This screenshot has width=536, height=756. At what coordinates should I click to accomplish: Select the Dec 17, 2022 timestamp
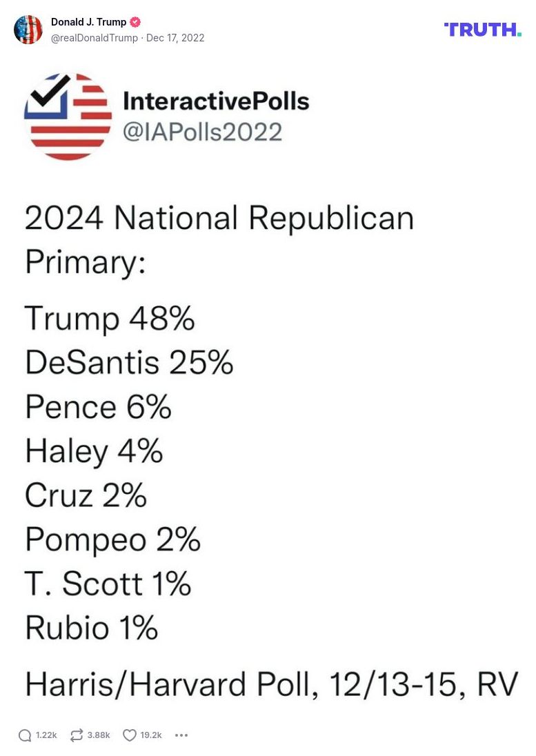(175, 38)
